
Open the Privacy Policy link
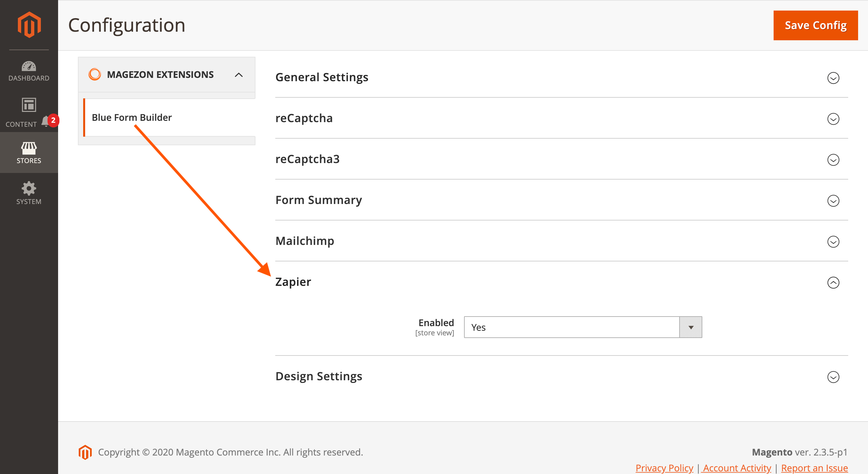[x=663, y=468]
